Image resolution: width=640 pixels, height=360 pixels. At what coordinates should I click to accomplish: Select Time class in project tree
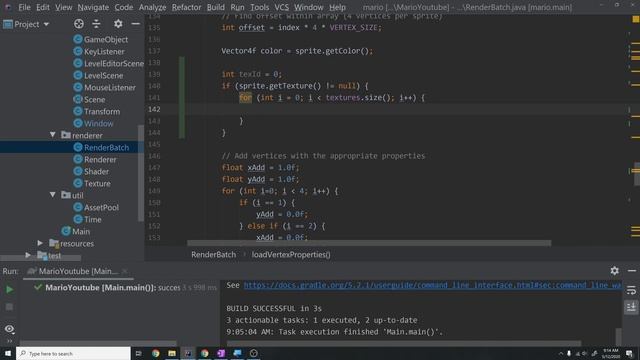(93, 220)
